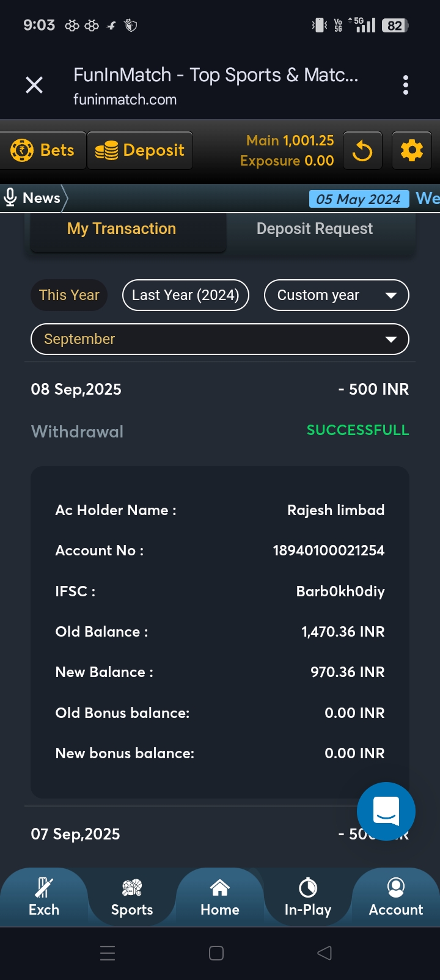Open the live chat support bubble

click(x=386, y=811)
